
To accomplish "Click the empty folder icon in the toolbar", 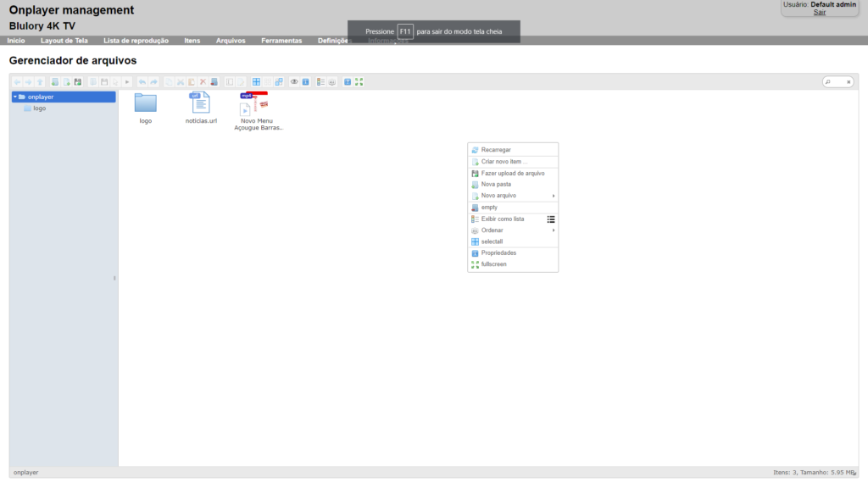I will [x=214, y=82].
